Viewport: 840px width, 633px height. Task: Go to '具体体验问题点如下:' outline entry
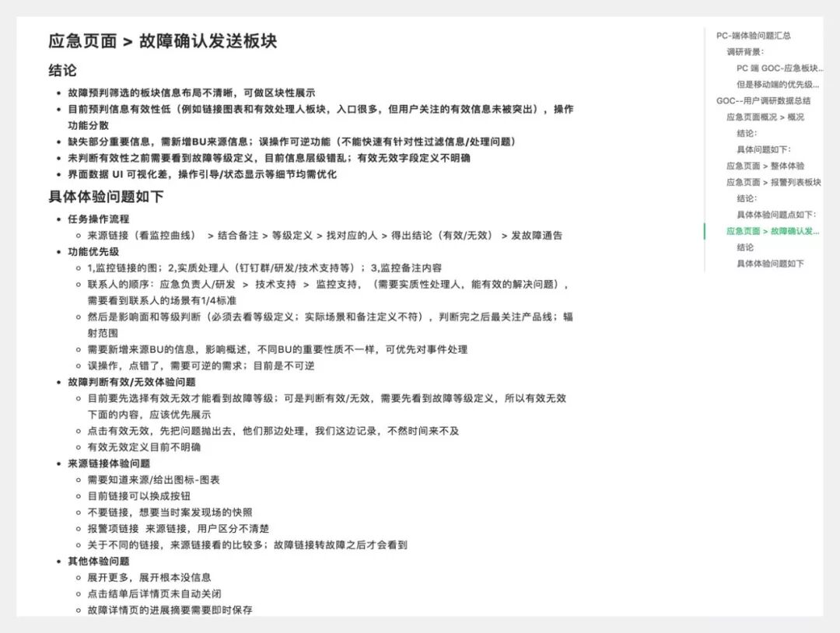pos(776,215)
